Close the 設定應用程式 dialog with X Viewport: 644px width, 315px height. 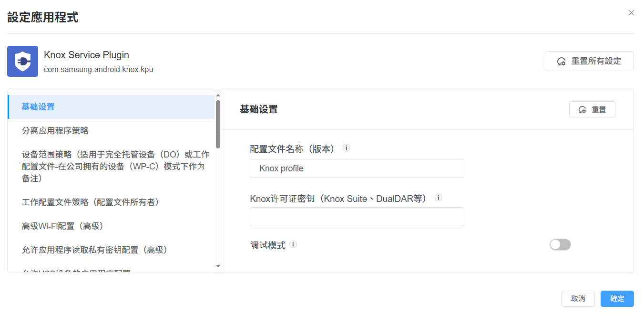631,13
